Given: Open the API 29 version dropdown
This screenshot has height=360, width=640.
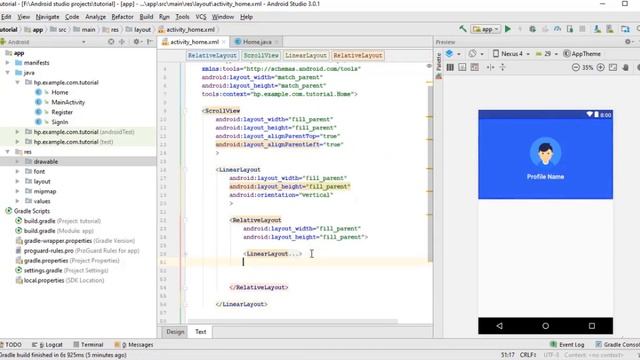Looking at the screenshot, I should [x=547, y=53].
